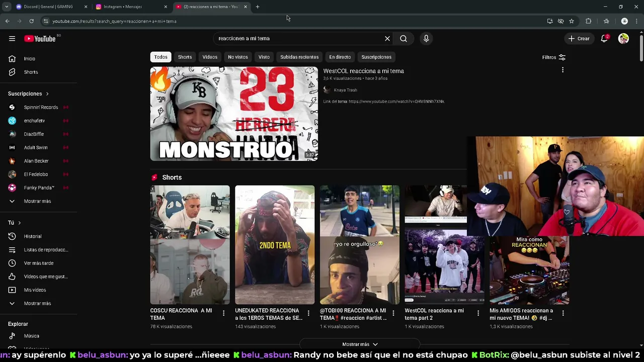Close the Instagram Mensajes tab
644x362 pixels.
coord(166,7)
